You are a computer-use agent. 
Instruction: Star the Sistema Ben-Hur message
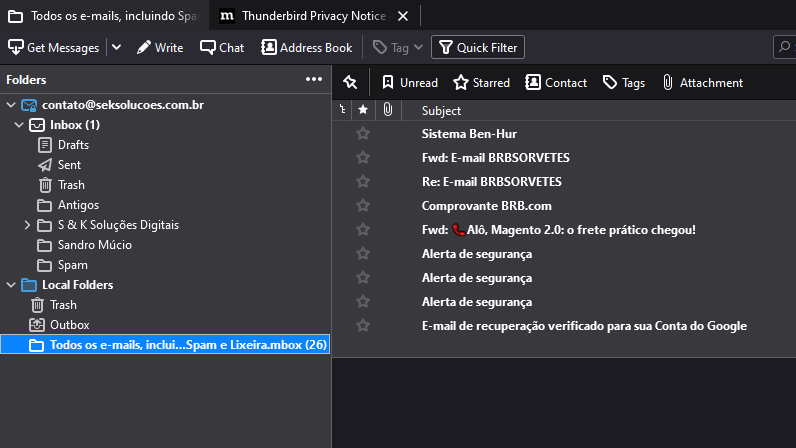[x=363, y=134]
